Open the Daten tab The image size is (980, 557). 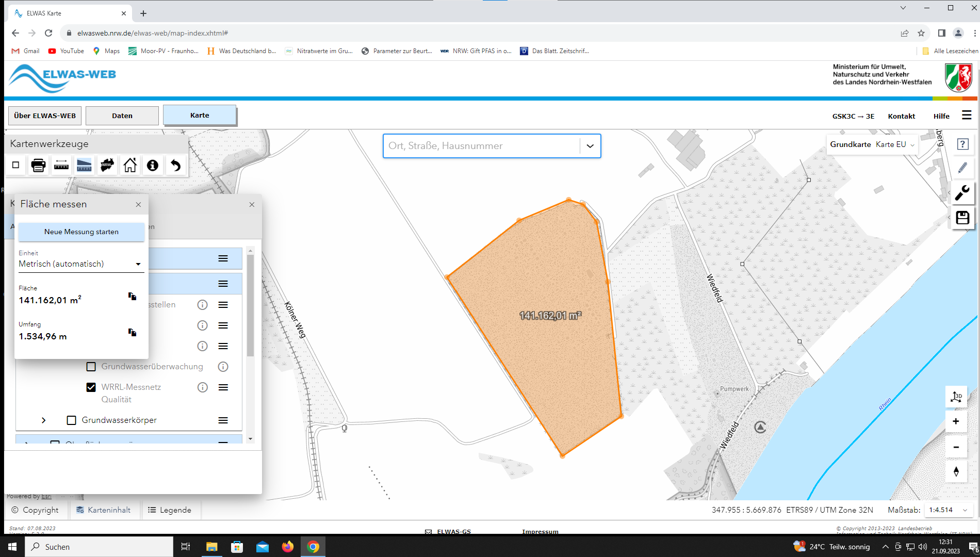[x=122, y=116]
